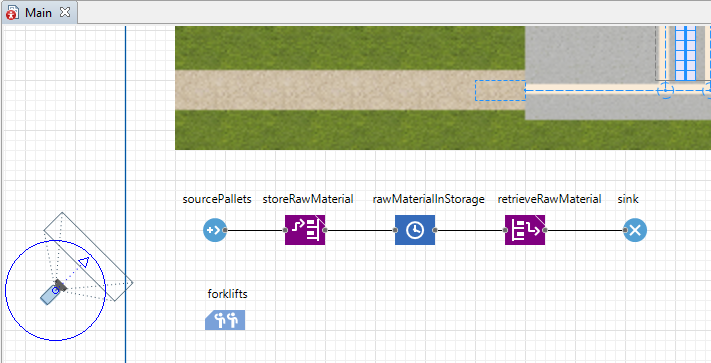Select the sink block icon
711x363 pixels.
(x=635, y=230)
